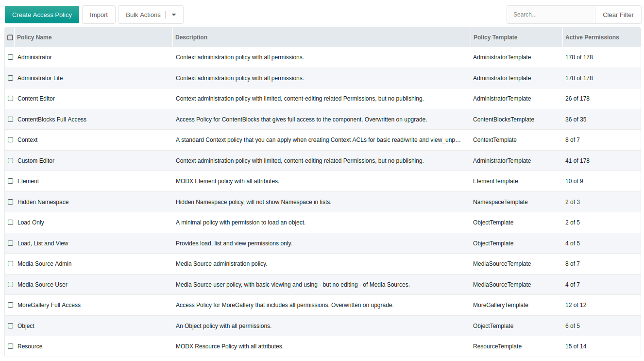Open the ContentBlocks Full Access policy
The image size is (644, 361).
click(x=52, y=119)
